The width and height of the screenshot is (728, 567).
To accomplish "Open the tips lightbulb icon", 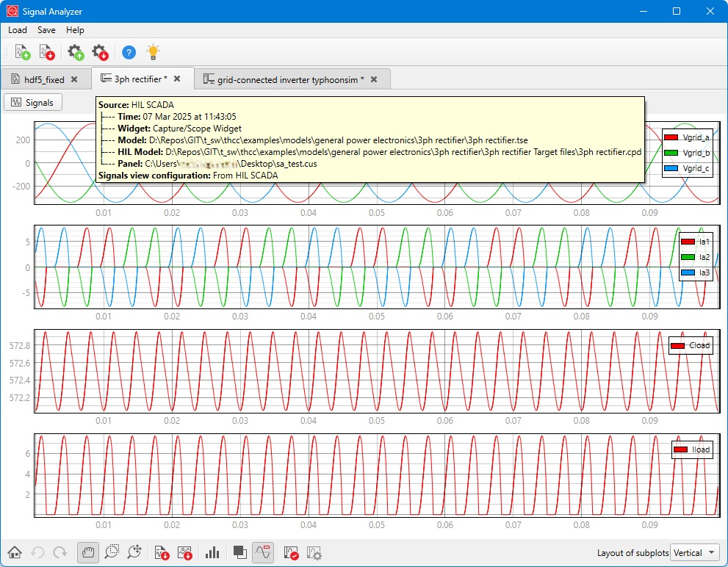I will pos(153,52).
